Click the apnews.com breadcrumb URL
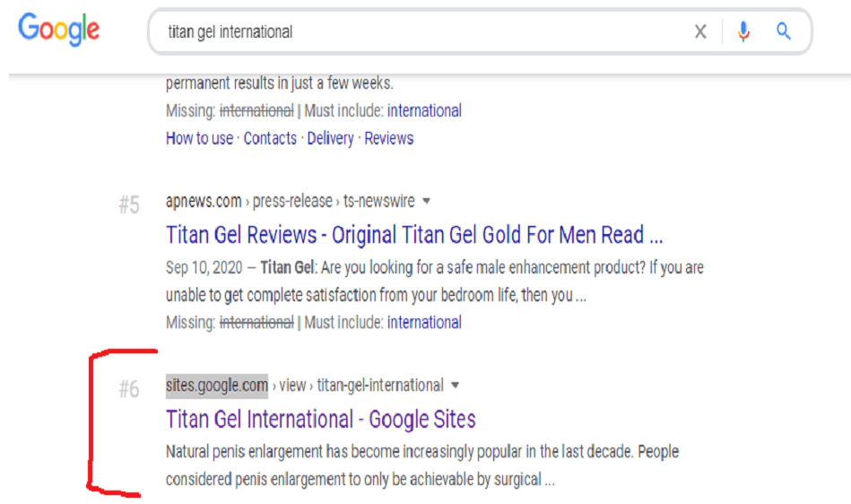The height and width of the screenshot is (504, 851). point(204,201)
